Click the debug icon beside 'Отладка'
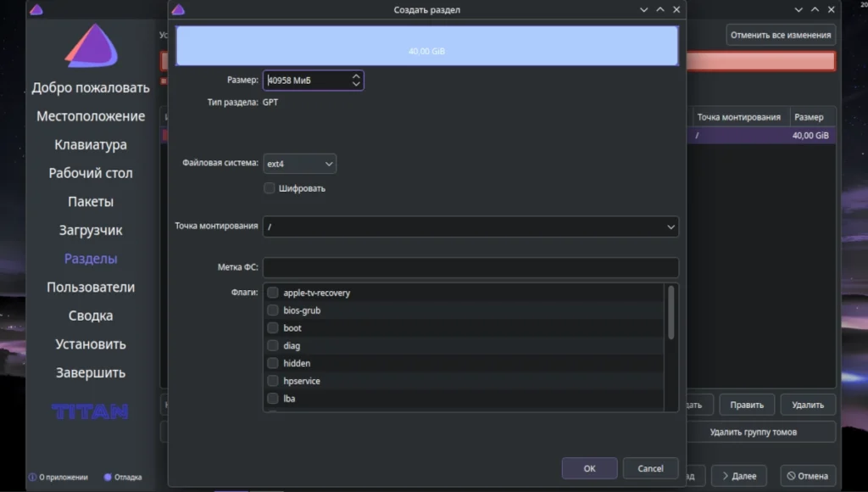 pyautogui.click(x=108, y=477)
